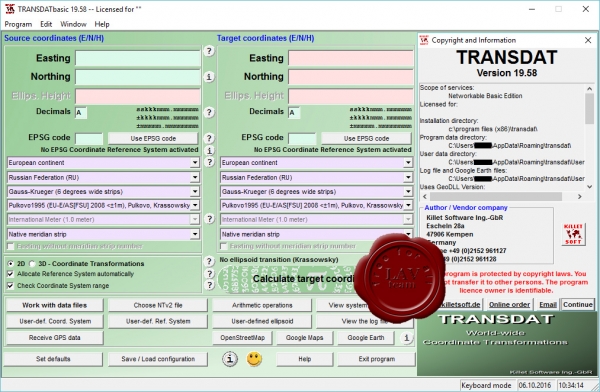Click Keyboard mode in status bar

486,385
